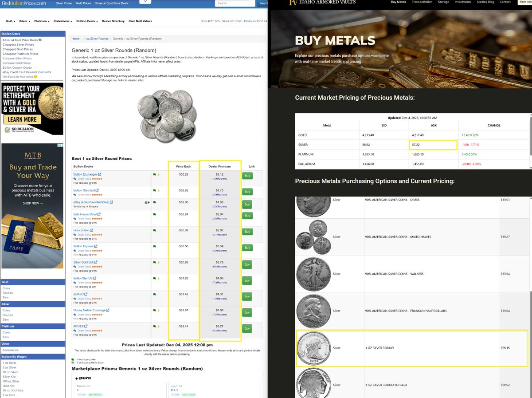The height and width of the screenshot is (398, 532).
Task: Open Contact tab on Idaho Armored Vaults
Action: 505,2
